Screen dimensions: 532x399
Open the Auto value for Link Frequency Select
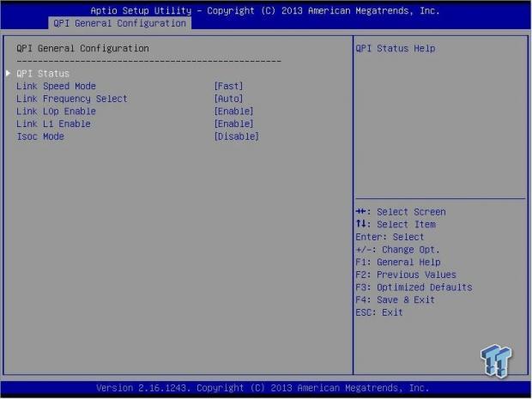coord(229,99)
